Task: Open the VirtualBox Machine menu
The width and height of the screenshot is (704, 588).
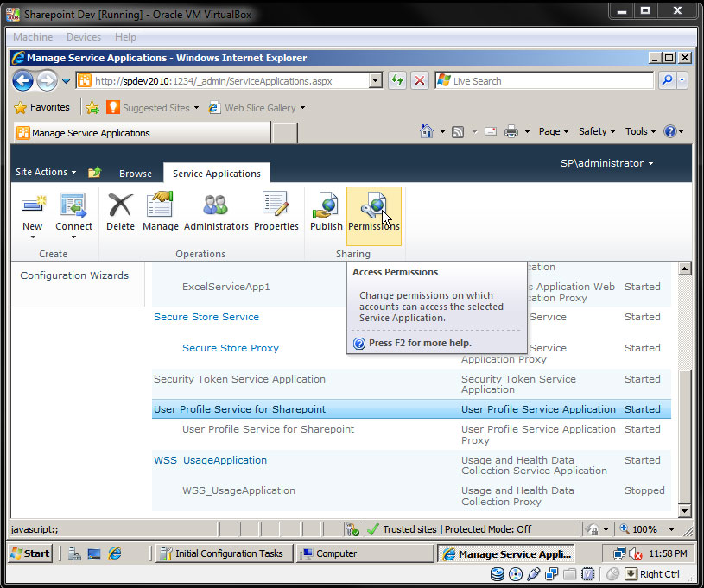Action: click(33, 37)
